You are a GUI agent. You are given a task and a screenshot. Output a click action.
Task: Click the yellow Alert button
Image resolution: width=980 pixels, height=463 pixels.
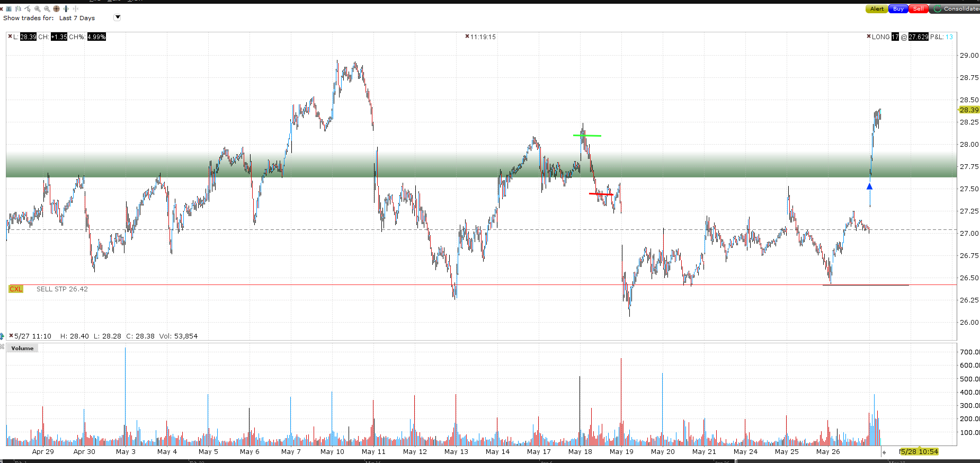(x=877, y=8)
